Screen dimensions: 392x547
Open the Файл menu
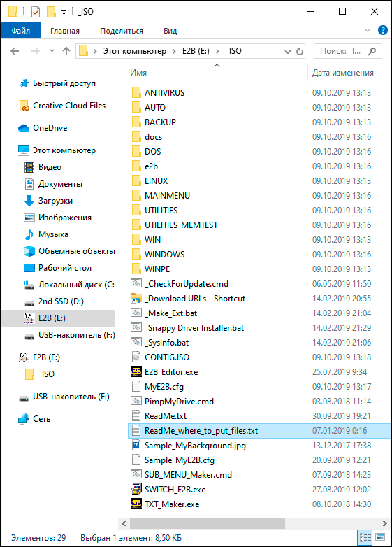(x=21, y=31)
